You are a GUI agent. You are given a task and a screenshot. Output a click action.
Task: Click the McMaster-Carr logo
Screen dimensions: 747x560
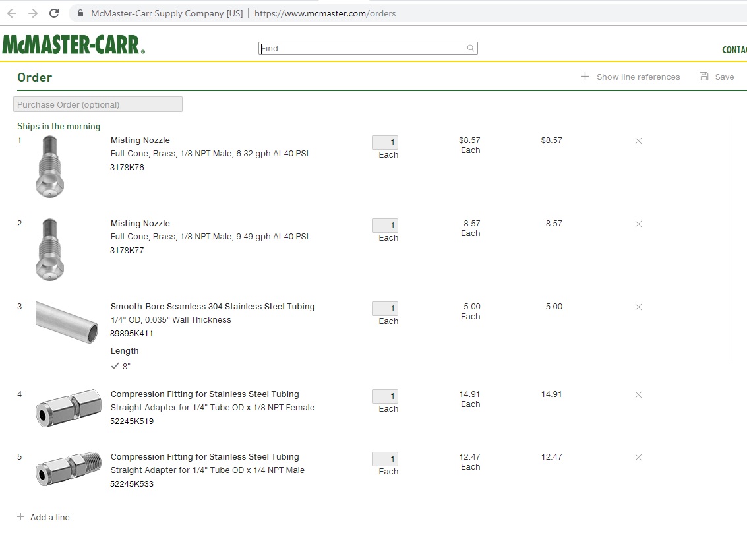(x=73, y=44)
